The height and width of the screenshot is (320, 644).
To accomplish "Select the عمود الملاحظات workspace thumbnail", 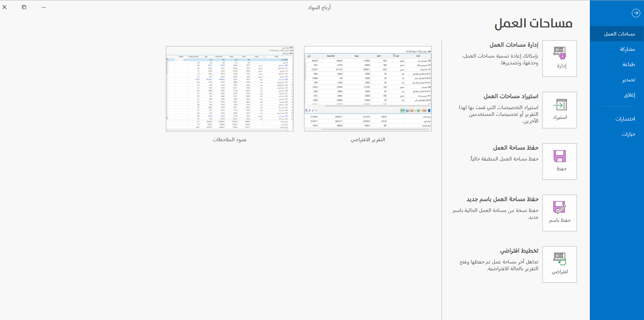I will tap(230, 89).
